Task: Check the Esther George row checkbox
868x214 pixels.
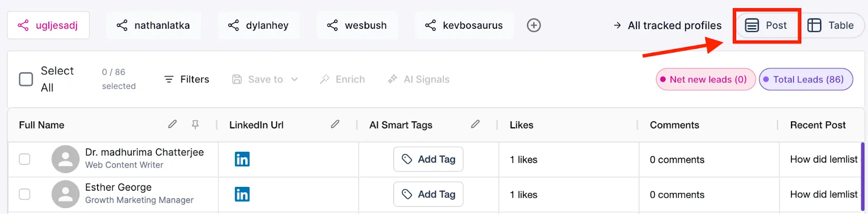Action: (x=24, y=194)
